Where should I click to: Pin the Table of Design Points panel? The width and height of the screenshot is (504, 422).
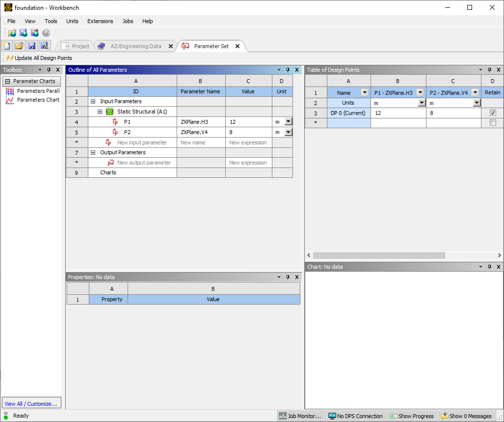coord(490,70)
